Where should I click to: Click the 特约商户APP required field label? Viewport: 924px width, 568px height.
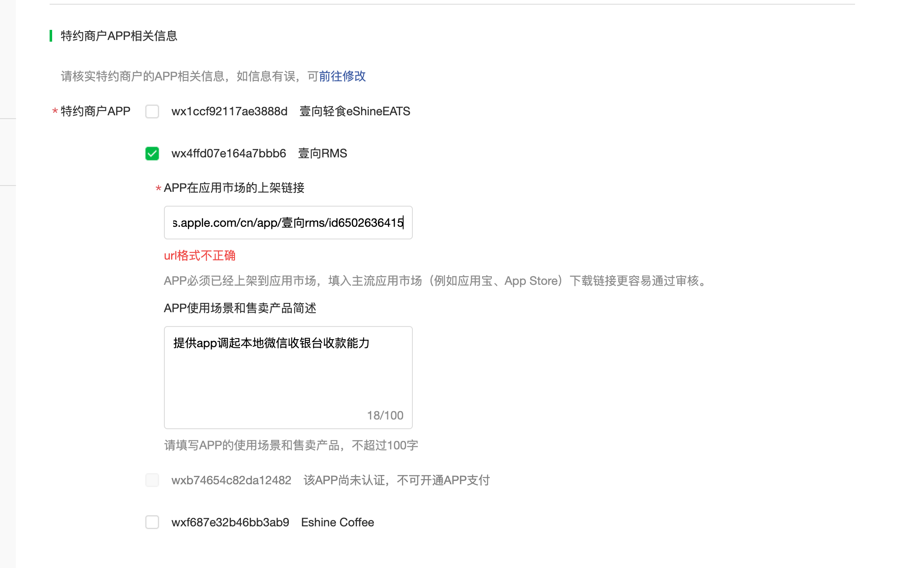(95, 111)
